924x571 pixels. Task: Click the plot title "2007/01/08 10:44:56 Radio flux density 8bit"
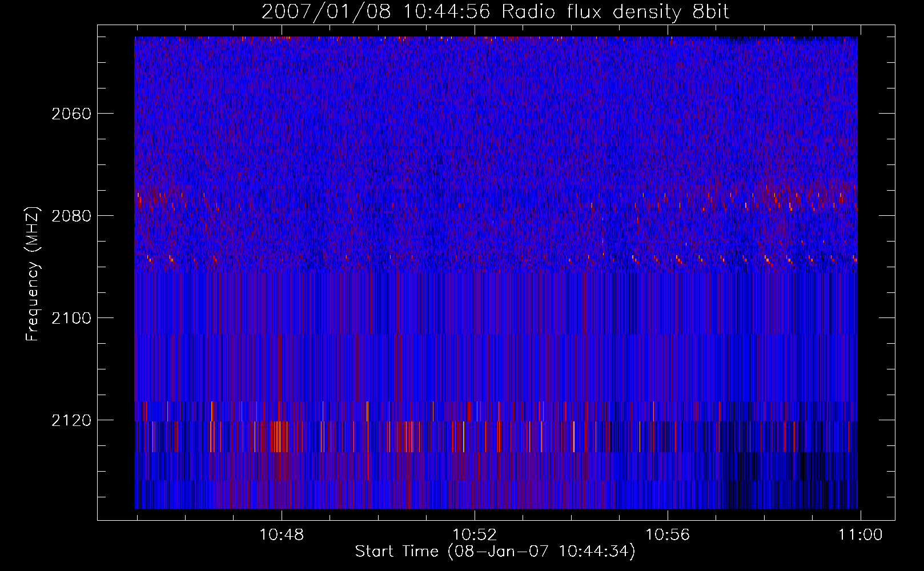pos(495,12)
